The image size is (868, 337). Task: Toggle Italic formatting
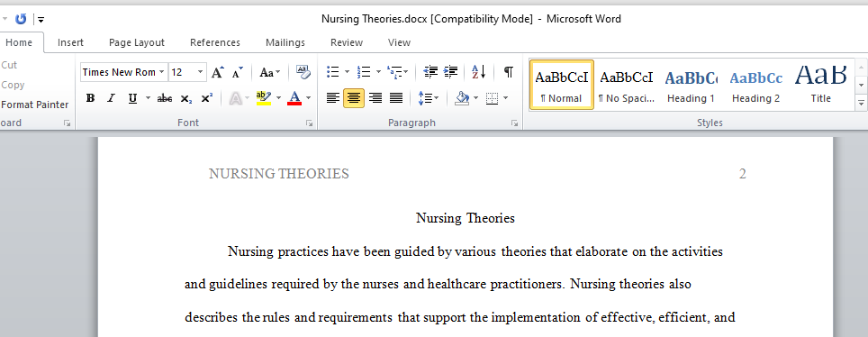[111, 98]
